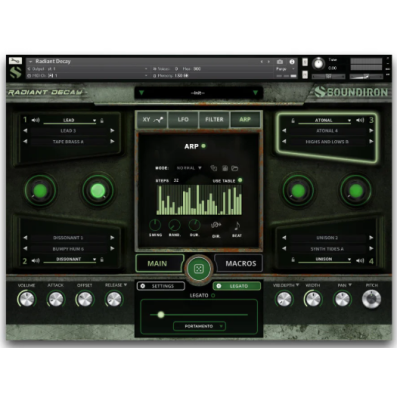Click the load arp pattern folder icon

click(x=235, y=168)
